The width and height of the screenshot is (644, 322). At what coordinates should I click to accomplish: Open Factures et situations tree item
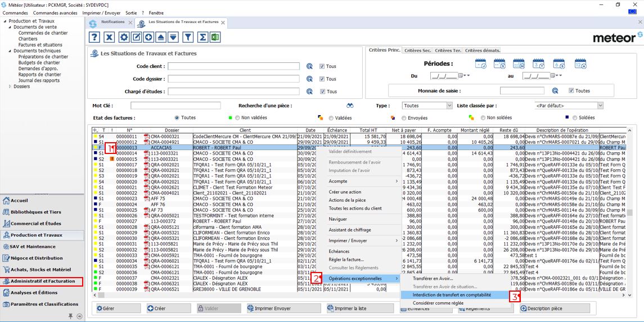pyautogui.click(x=40, y=45)
